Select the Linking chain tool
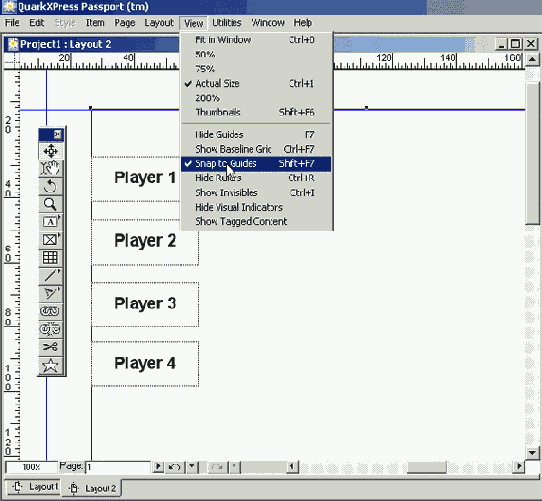 (50, 311)
